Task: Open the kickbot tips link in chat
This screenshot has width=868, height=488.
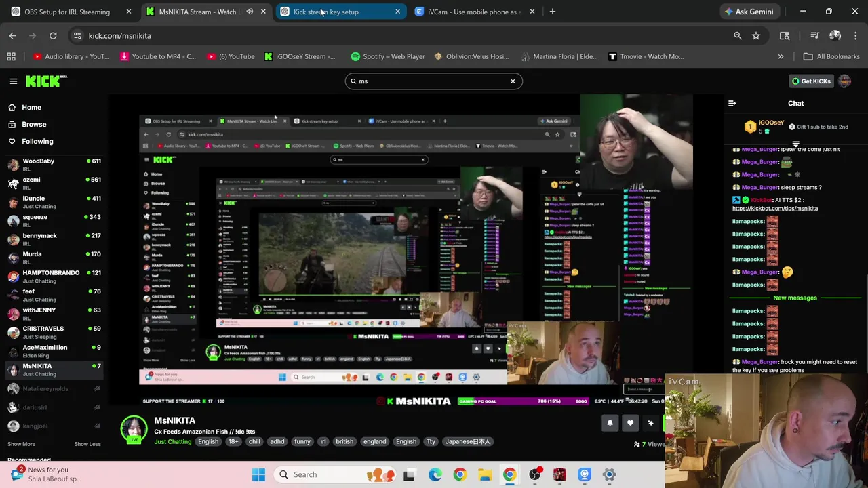Action: click(x=775, y=209)
